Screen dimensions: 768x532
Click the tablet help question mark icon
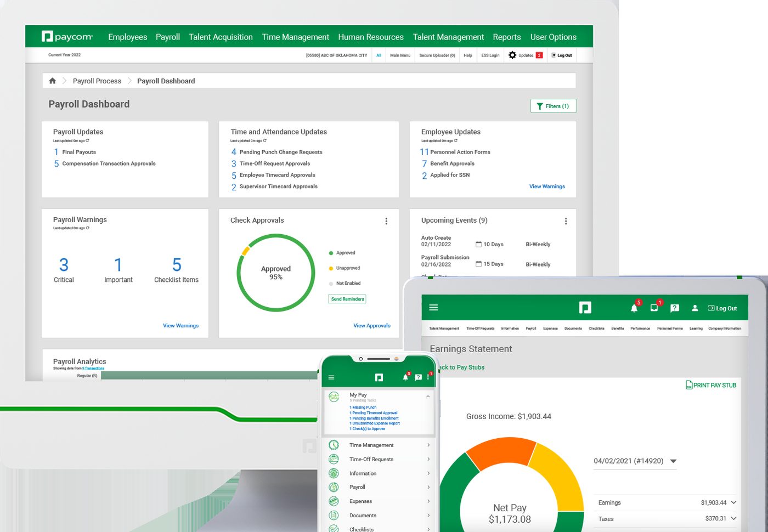(x=675, y=308)
